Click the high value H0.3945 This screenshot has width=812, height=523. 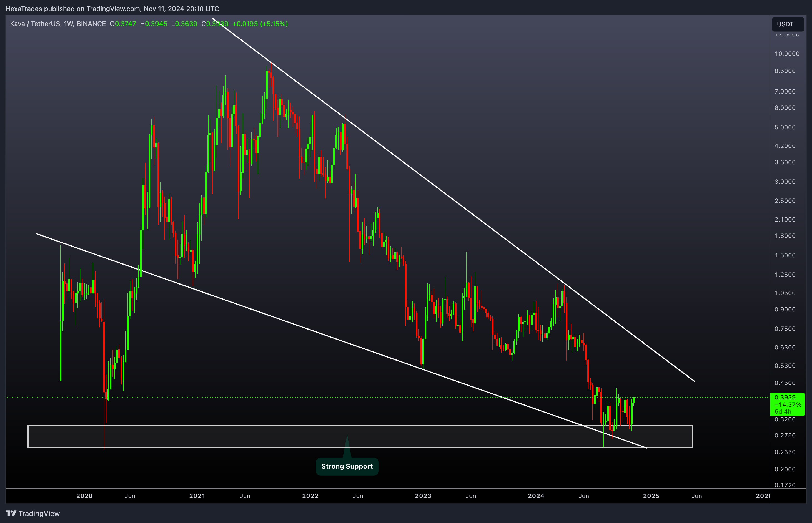pos(154,24)
